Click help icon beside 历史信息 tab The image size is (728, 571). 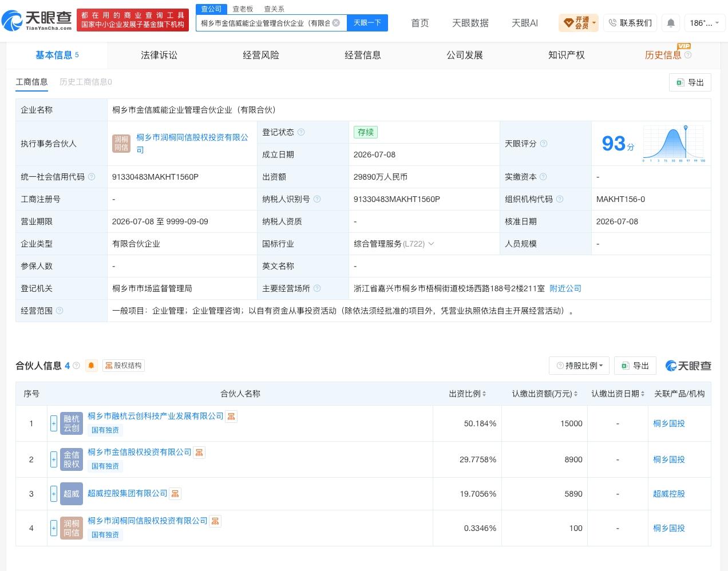pyautogui.click(x=688, y=55)
